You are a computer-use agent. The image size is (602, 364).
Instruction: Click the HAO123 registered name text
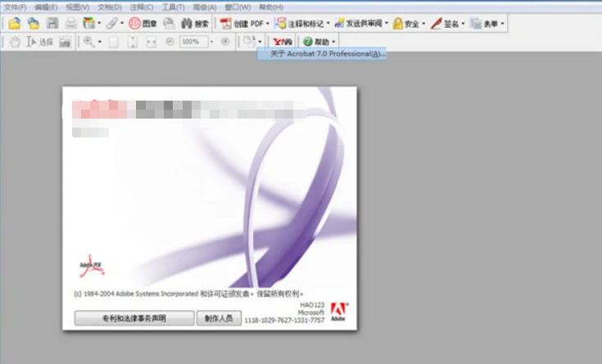312,305
